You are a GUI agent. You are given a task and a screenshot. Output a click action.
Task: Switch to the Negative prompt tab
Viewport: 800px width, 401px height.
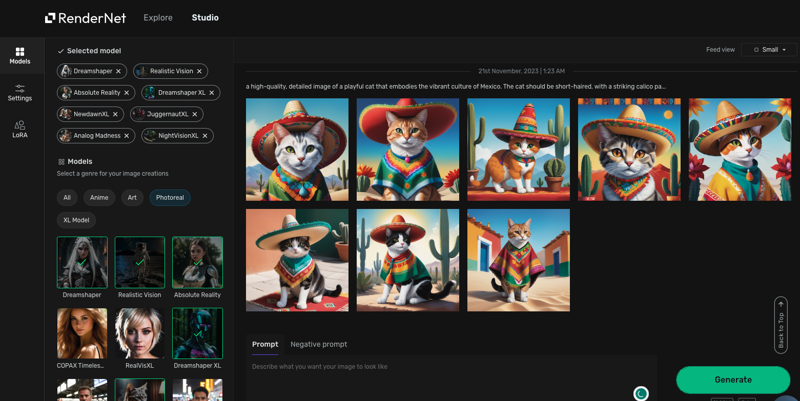click(319, 344)
